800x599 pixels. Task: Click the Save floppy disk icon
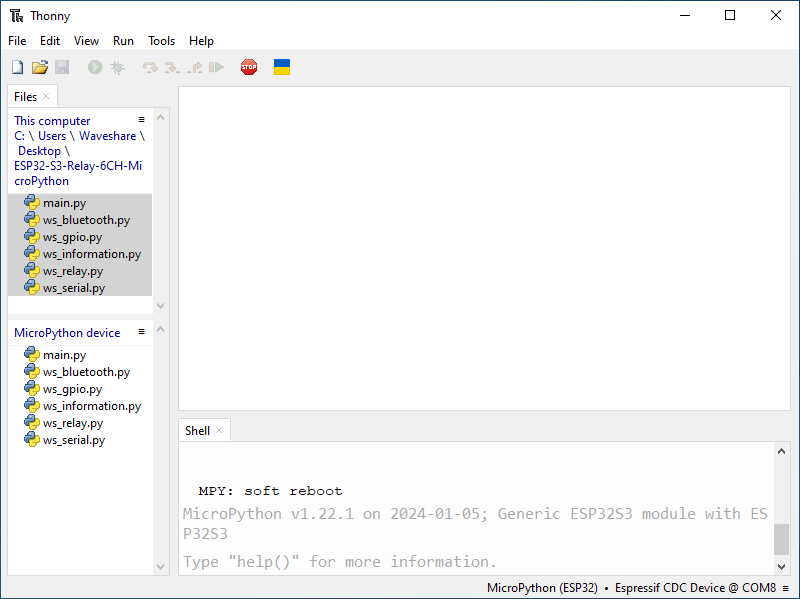point(62,67)
